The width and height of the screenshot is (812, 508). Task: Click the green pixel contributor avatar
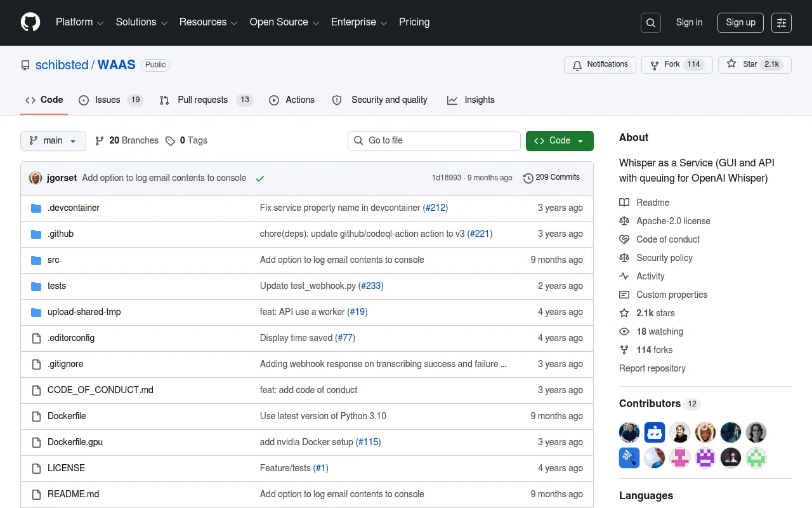pos(756,458)
